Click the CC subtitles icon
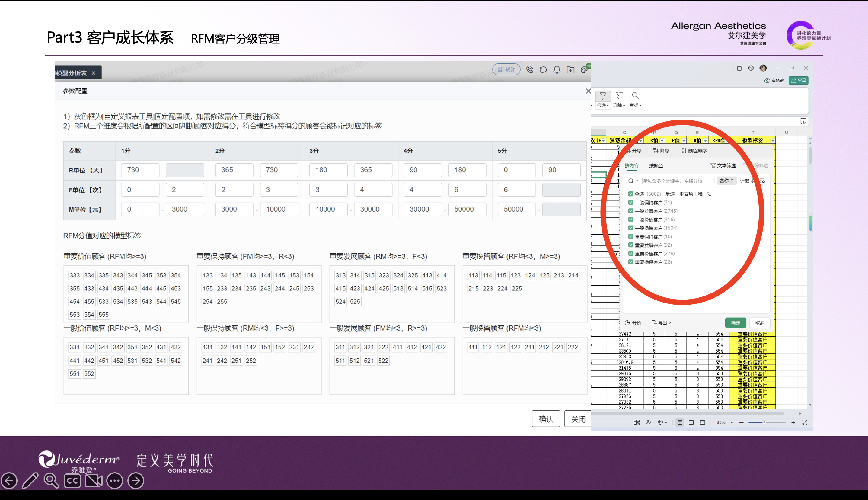 [72, 480]
